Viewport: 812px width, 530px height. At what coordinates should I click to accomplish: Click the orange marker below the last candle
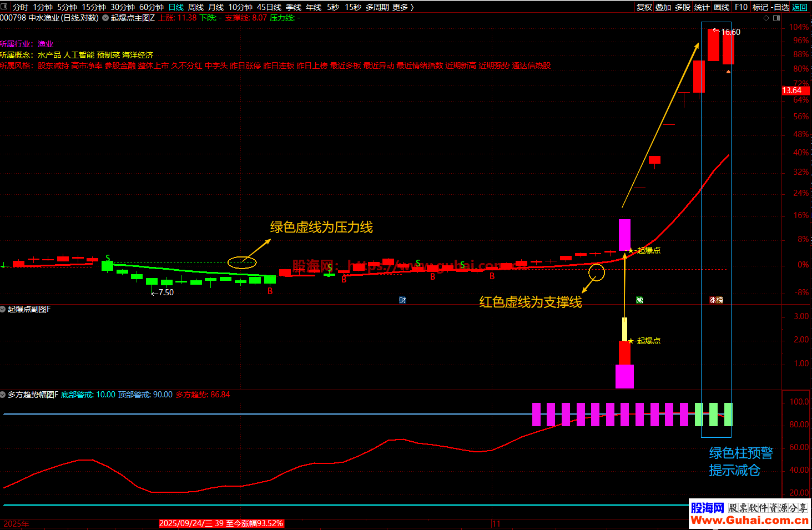728,72
